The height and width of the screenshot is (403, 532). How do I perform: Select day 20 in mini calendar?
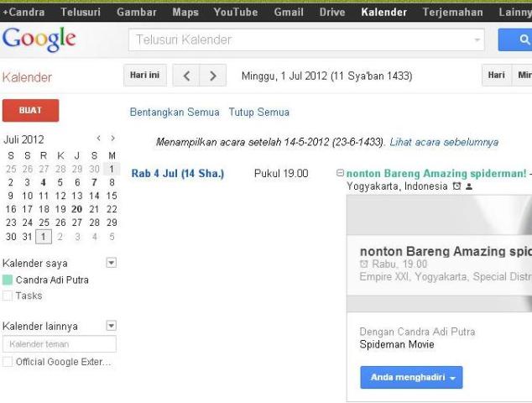pyautogui.click(x=76, y=209)
